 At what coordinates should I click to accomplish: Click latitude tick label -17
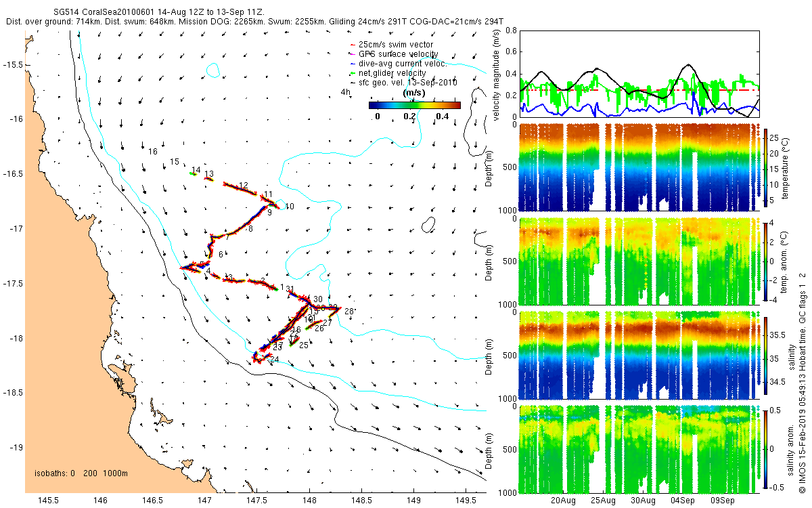pos(16,229)
